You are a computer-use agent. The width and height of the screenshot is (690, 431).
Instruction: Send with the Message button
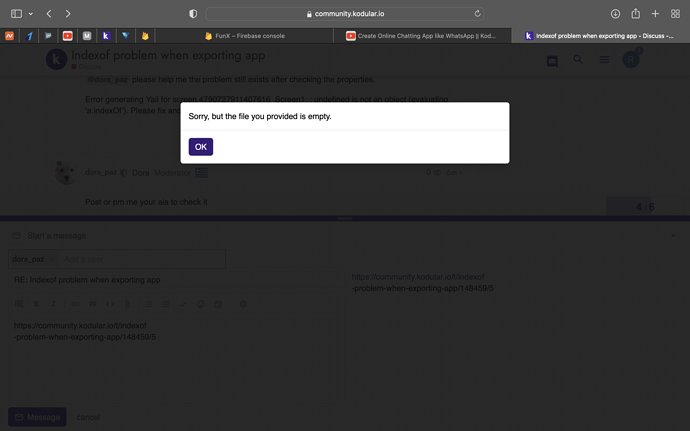[x=37, y=417]
